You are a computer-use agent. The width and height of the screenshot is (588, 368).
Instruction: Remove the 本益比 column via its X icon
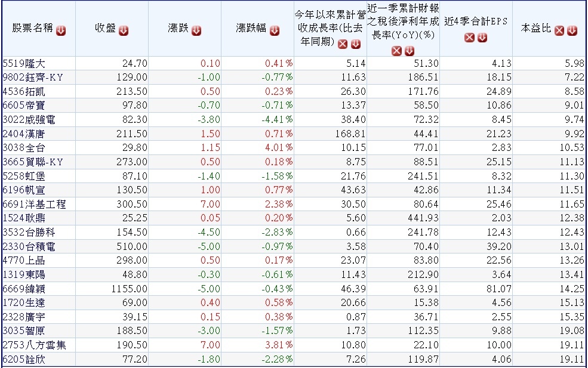pyautogui.click(x=559, y=31)
